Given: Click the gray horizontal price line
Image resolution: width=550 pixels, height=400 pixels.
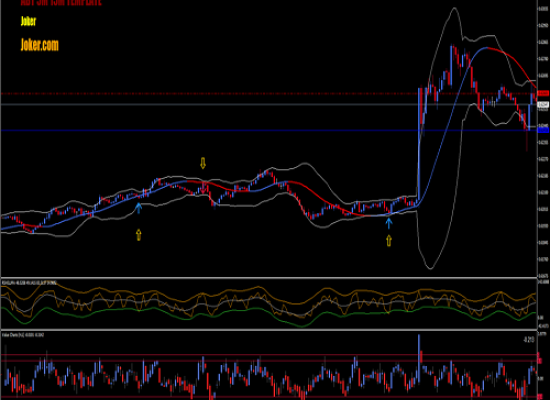Looking at the screenshot, I should 268,105.
